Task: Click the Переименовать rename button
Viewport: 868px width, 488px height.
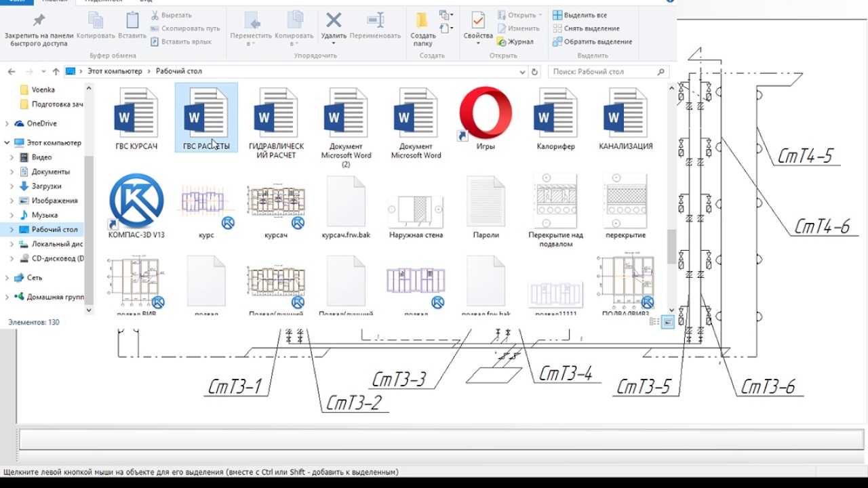Action: pyautogui.click(x=375, y=26)
